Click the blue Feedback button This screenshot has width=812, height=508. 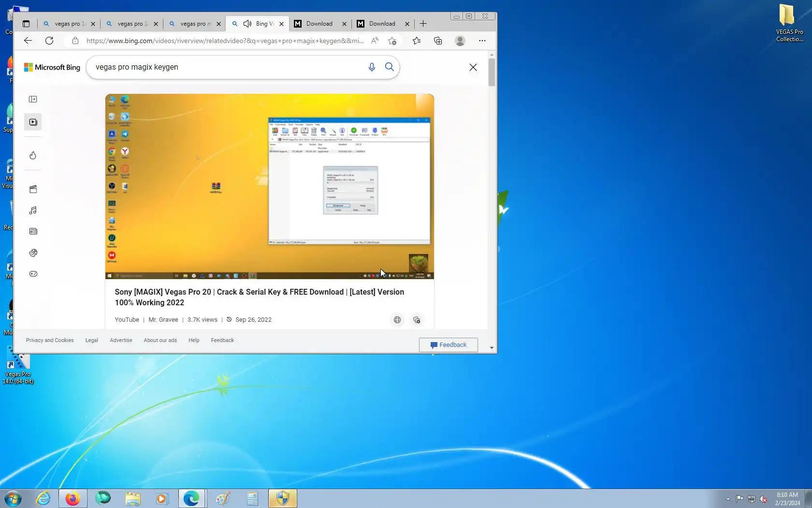click(449, 345)
